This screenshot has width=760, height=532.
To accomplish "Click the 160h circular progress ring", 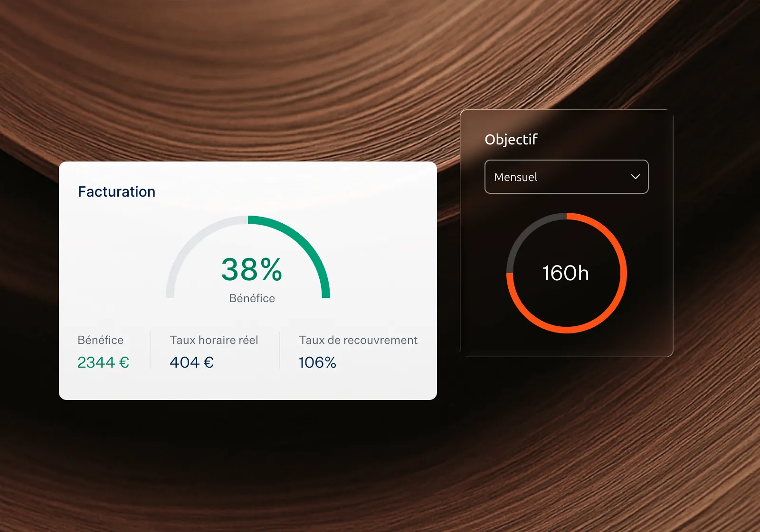I will coord(567,273).
